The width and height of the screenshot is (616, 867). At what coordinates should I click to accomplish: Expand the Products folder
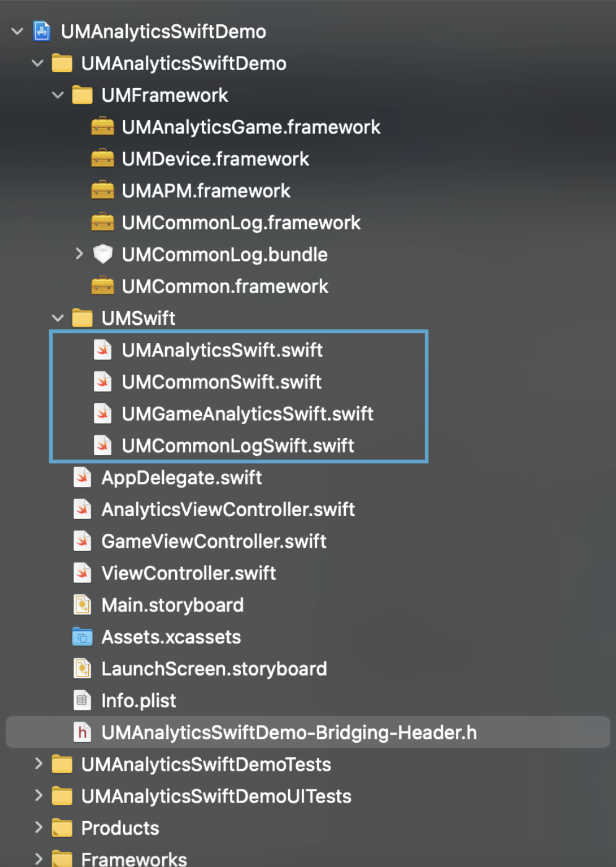tap(38, 827)
